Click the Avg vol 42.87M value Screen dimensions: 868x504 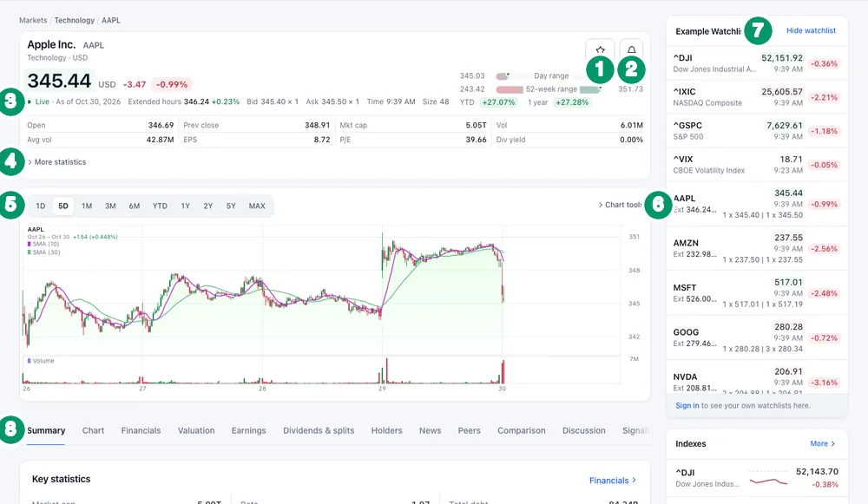click(160, 140)
